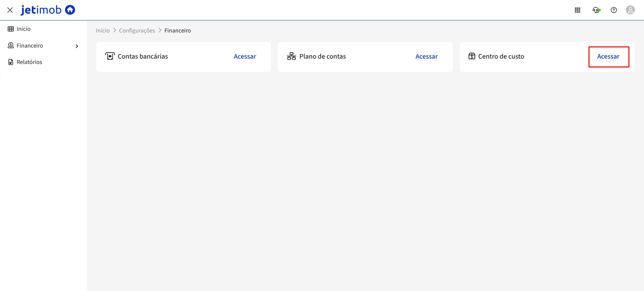The height and width of the screenshot is (291, 644).
Task: Close the sidebar with the X icon
Action: click(x=10, y=10)
